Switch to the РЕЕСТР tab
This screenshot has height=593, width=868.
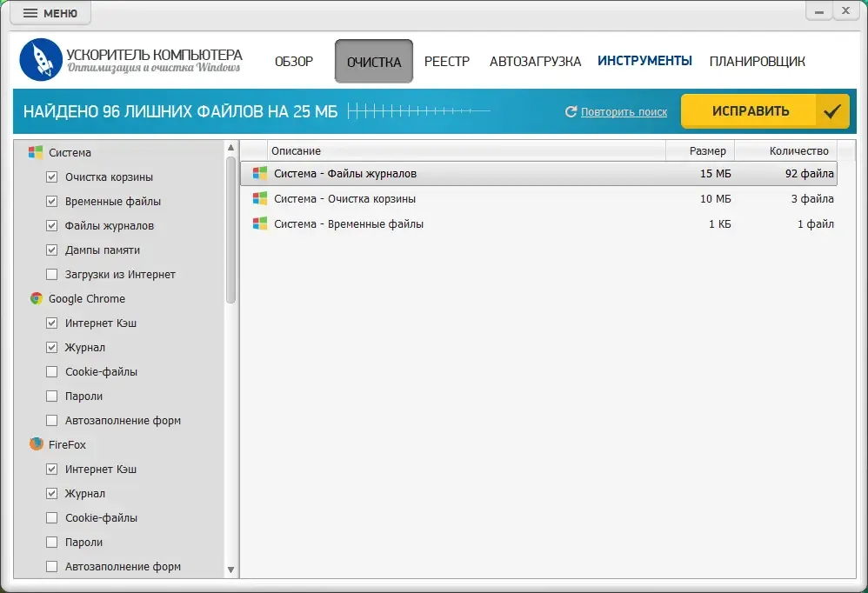pyautogui.click(x=447, y=62)
